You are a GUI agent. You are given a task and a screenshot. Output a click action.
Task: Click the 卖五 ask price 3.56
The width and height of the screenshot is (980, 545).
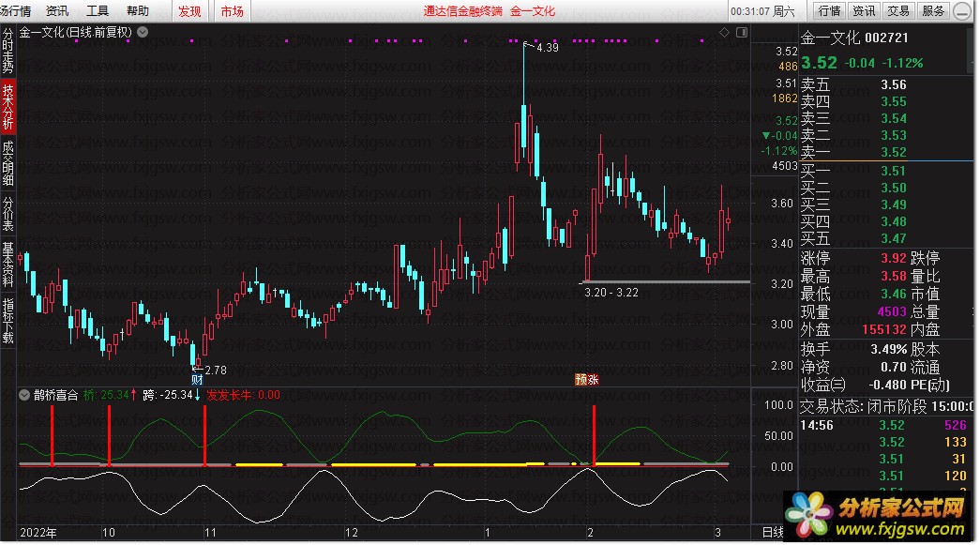(x=894, y=84)
